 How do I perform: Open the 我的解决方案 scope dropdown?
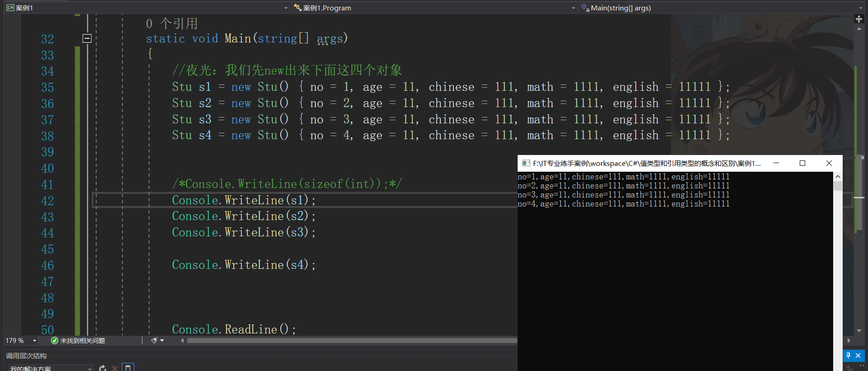[x=50, y=368]
